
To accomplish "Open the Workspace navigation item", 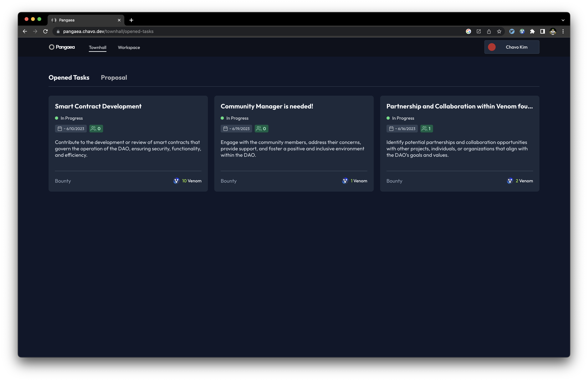I will pos(129,48).
